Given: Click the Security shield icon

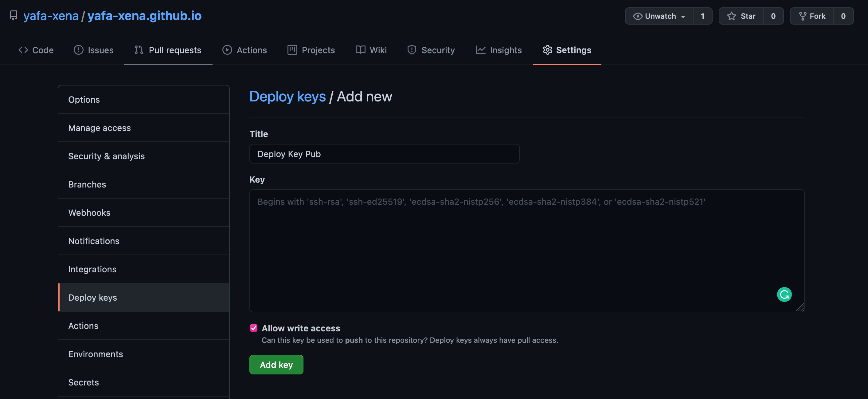Looking at the screenshot, I should click(x=412, y=50).
